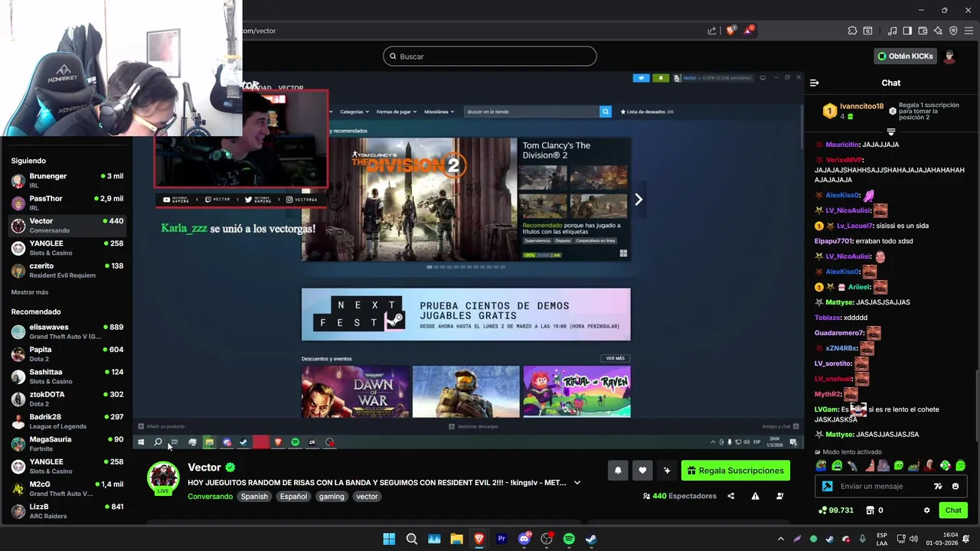Open Brunenger channel in sidebar

pyautogui.click(x=67, y=181)
